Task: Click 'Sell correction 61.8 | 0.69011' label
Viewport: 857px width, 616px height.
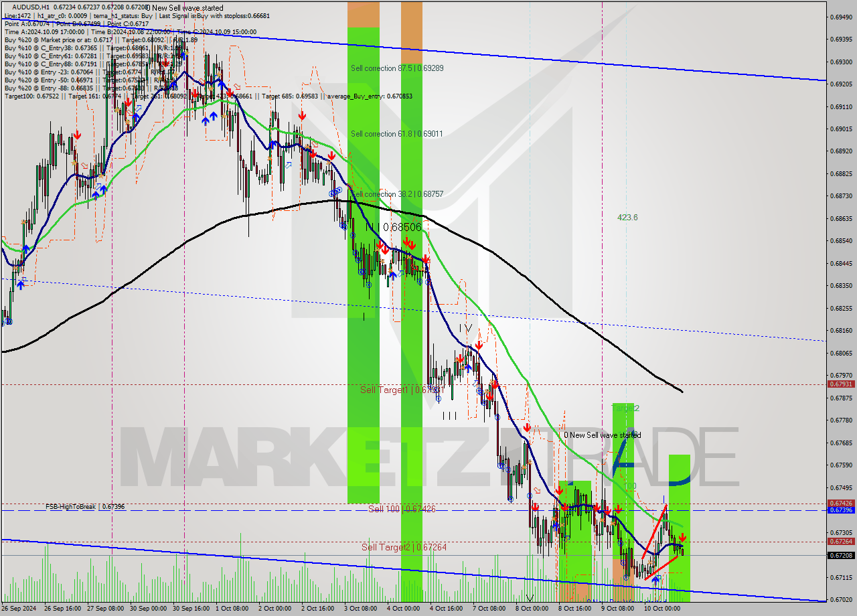Action: 397,134
